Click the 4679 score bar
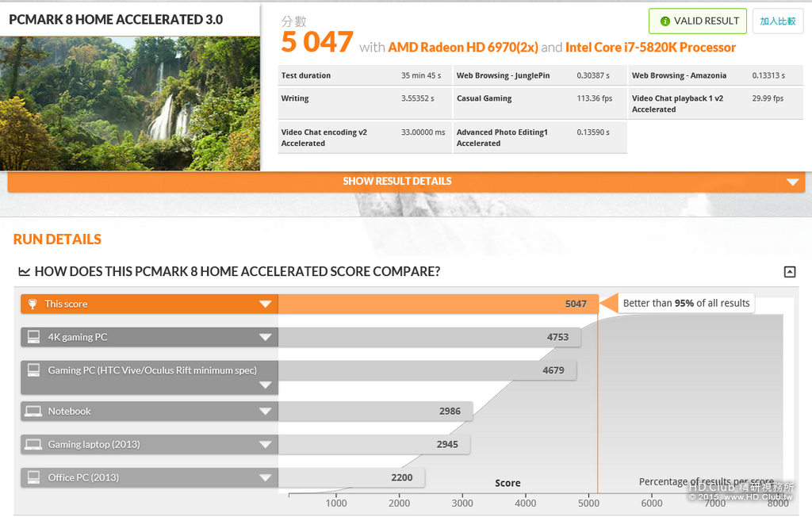This screenshot has width=812, height=517. click(427, 370)
